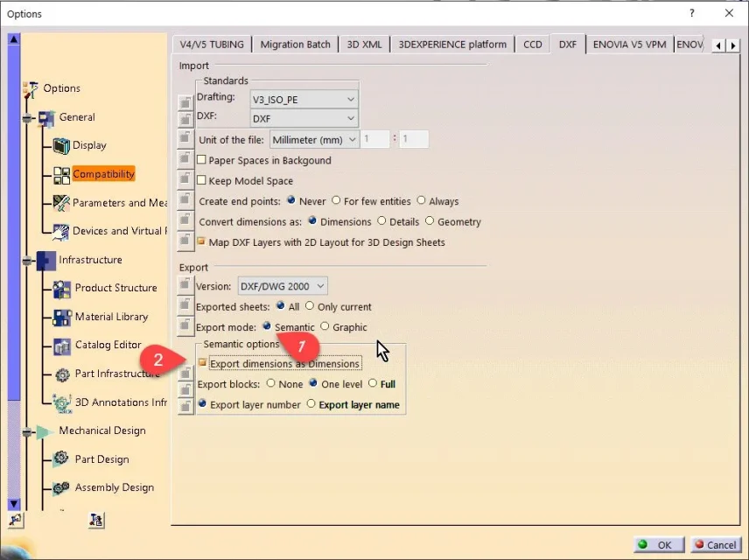Select the Graphic export mode radio
This screenshot has height=560, width=749.
pos(325,326)
